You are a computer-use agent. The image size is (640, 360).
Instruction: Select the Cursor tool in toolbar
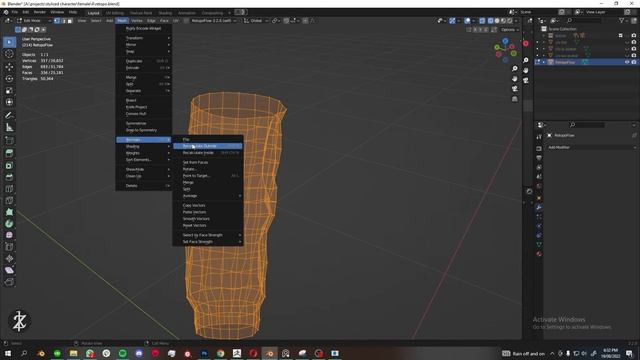tap(9, 54)
